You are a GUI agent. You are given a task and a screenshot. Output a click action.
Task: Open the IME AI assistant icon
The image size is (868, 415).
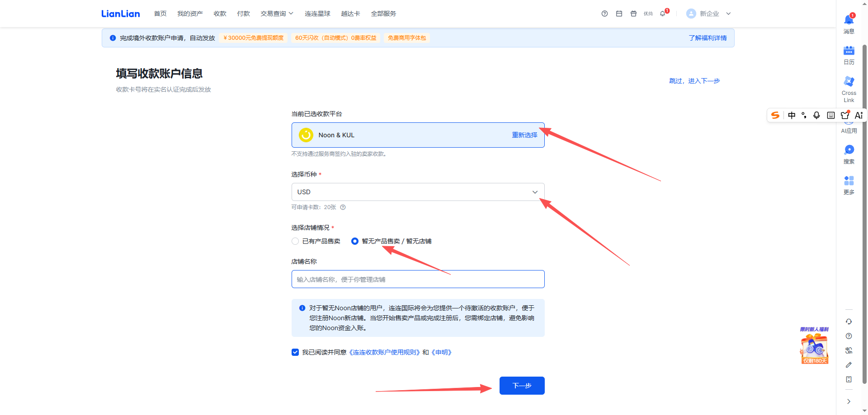[x=859, y=115]
